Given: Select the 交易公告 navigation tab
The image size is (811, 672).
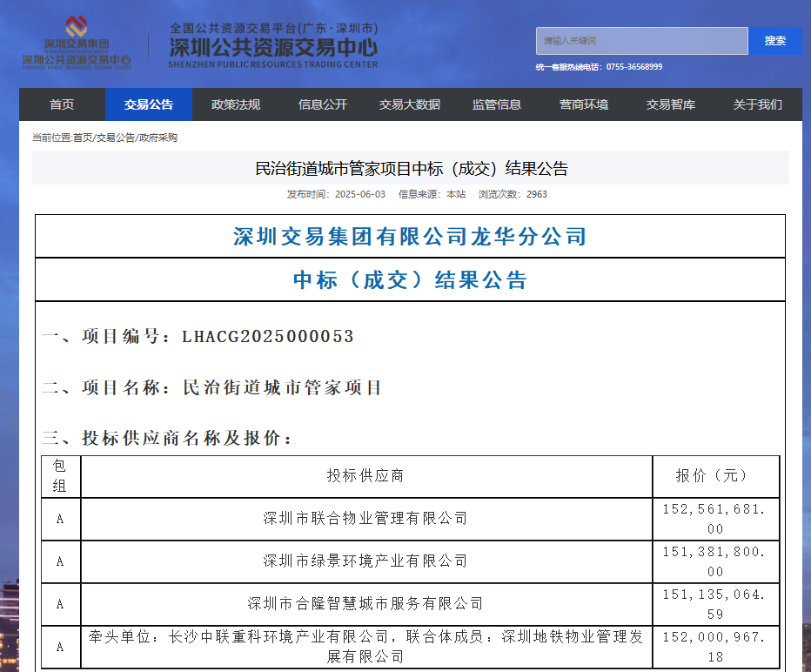Looking at the screenshot, I should point(149,104).
